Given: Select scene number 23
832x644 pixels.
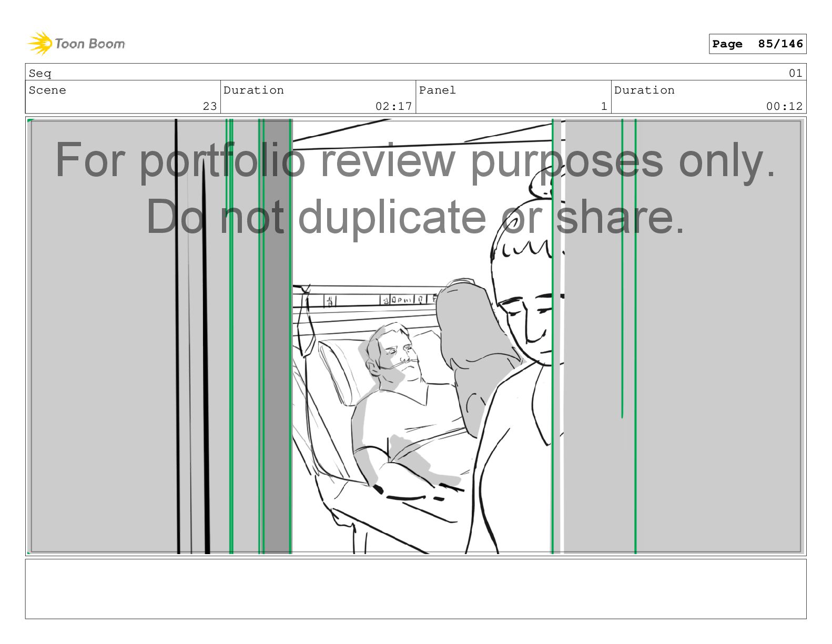Looking at the screenshot, I should point(210,106).
